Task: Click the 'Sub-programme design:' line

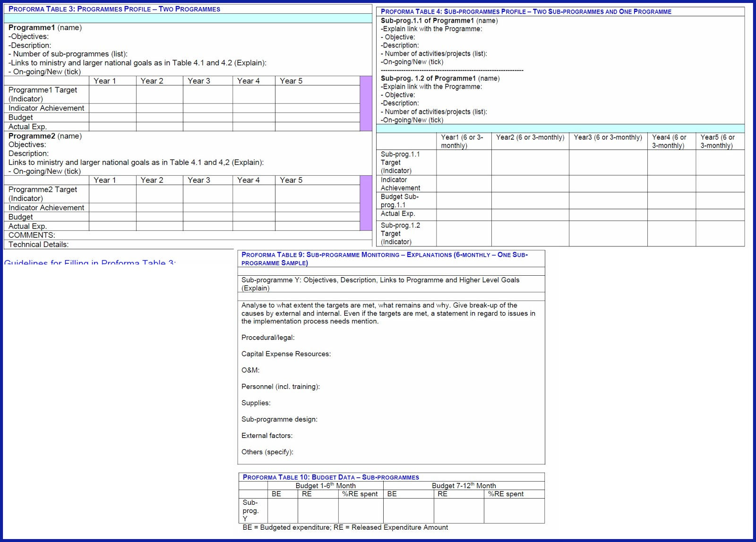Action: 280,419
